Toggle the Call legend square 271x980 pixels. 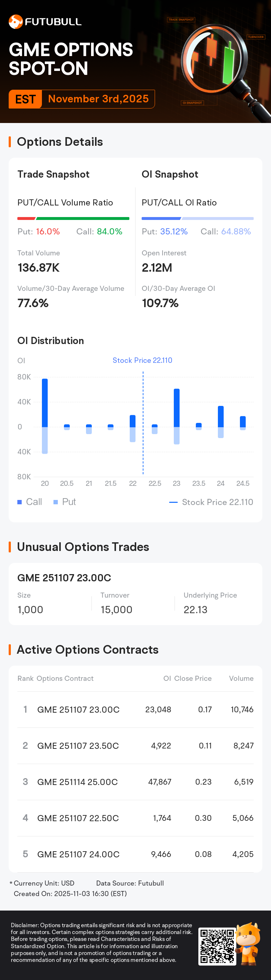[20, 502]
